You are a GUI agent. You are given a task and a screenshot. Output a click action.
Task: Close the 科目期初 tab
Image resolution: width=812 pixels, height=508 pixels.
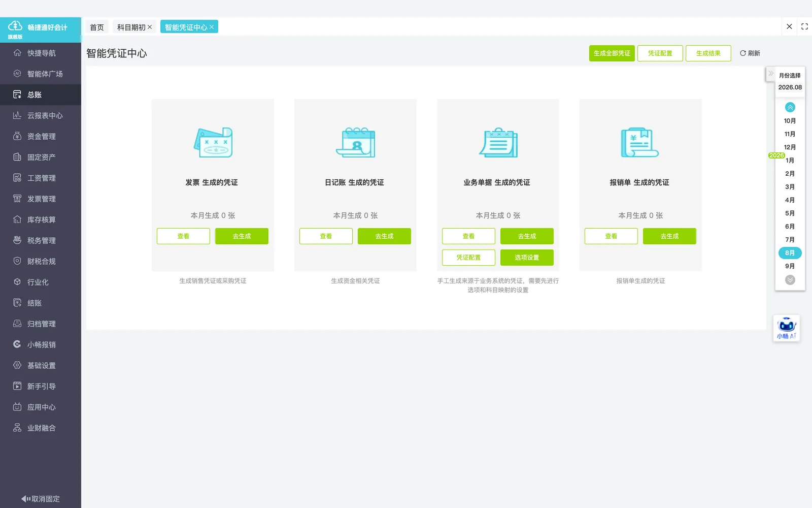coord(150,27)
